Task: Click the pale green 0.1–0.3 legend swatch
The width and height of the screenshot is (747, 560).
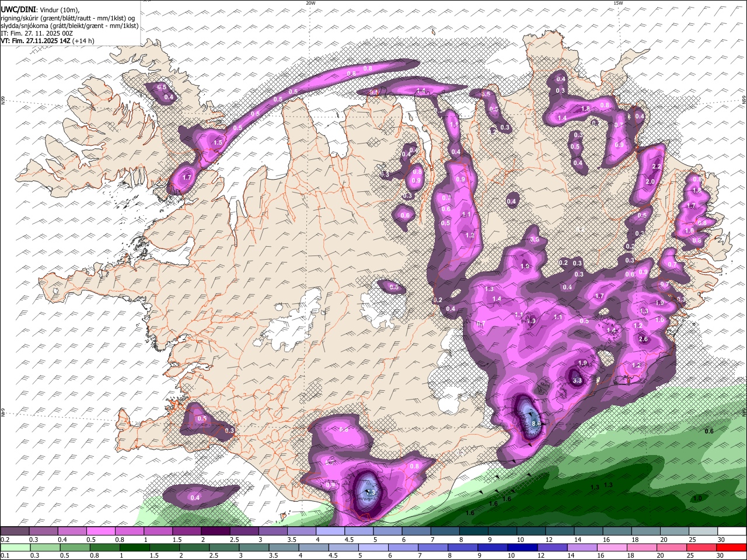Action: (15, 548)
